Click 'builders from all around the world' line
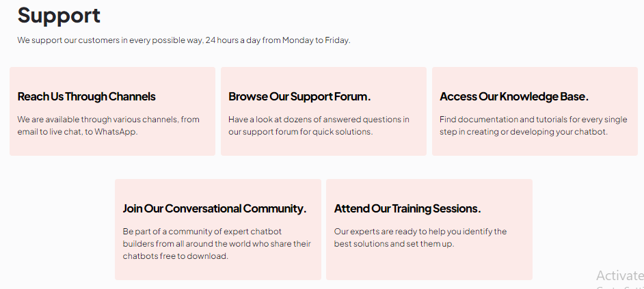This screenshot has width=644, height=289. [x=217, y=244]
